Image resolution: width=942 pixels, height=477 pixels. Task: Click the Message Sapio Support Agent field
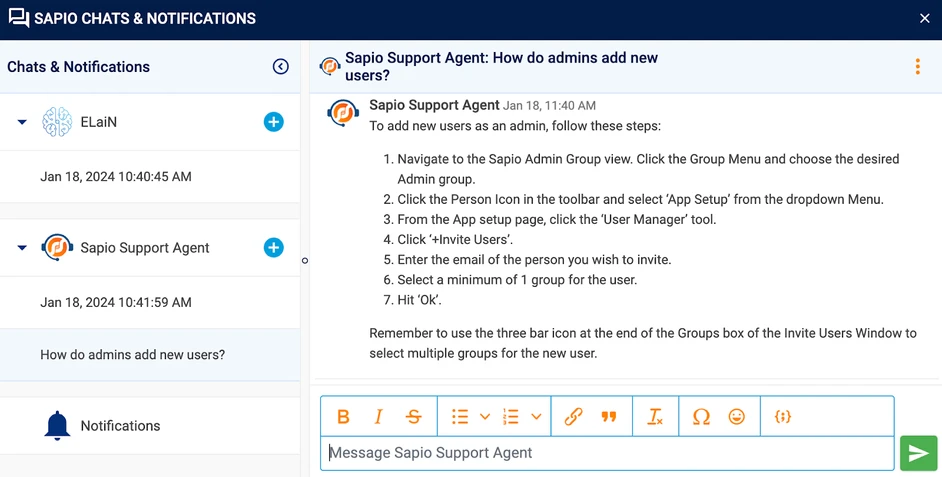(x=606, y=453)
